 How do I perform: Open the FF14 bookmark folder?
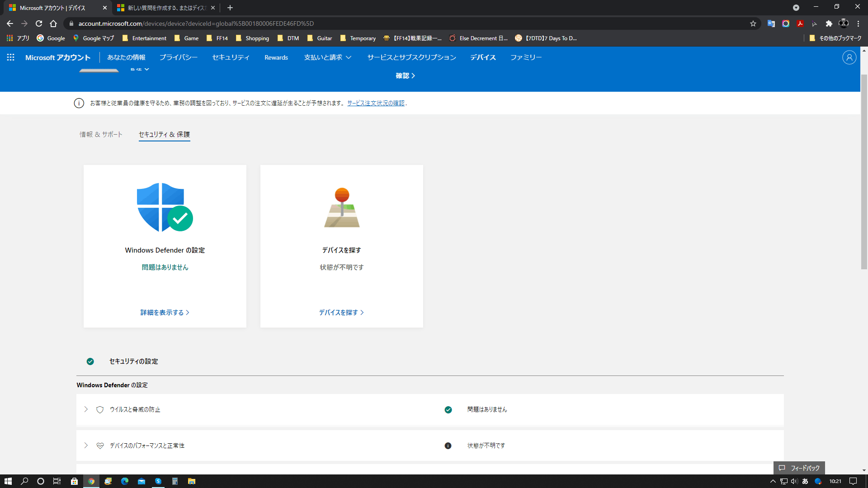pyautogui.click(x=217, y=38)
